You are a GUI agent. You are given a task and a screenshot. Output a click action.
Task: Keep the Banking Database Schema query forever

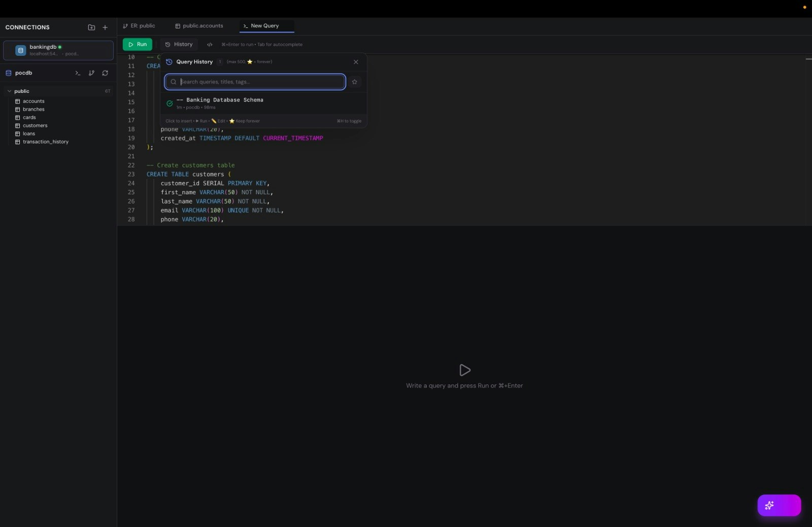point(232,121)
